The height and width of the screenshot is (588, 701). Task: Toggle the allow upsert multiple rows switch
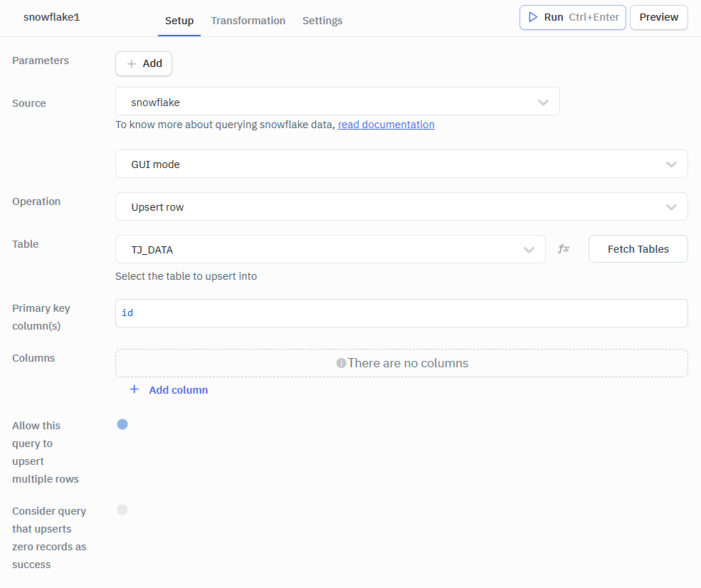click(x=122, y=424)
